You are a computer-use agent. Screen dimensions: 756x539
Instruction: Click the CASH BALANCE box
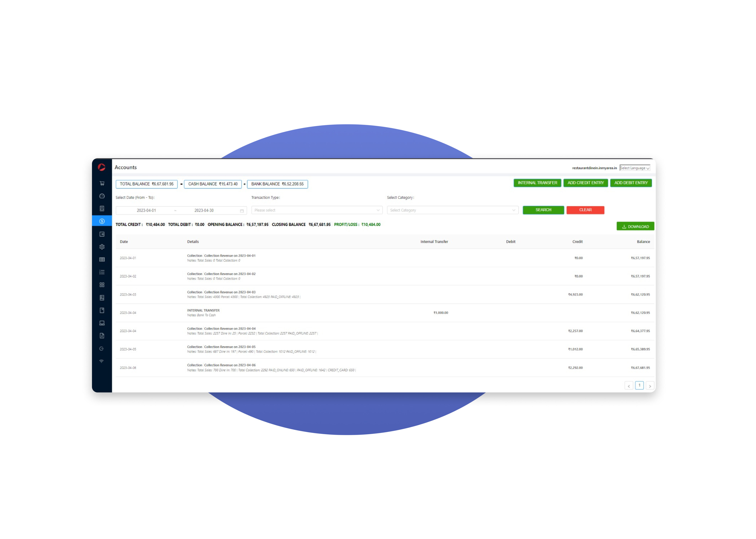pyautogui.click(x=213, y=184)
